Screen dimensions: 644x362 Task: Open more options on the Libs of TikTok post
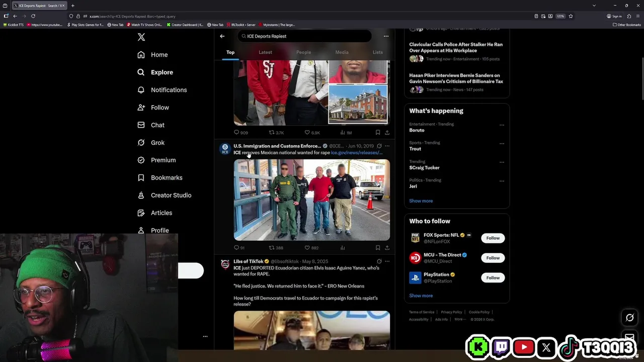[387, 261]
